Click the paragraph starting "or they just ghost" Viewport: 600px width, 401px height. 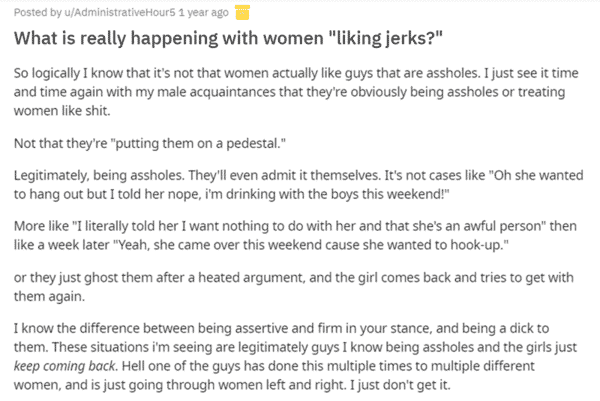point(294,287)
